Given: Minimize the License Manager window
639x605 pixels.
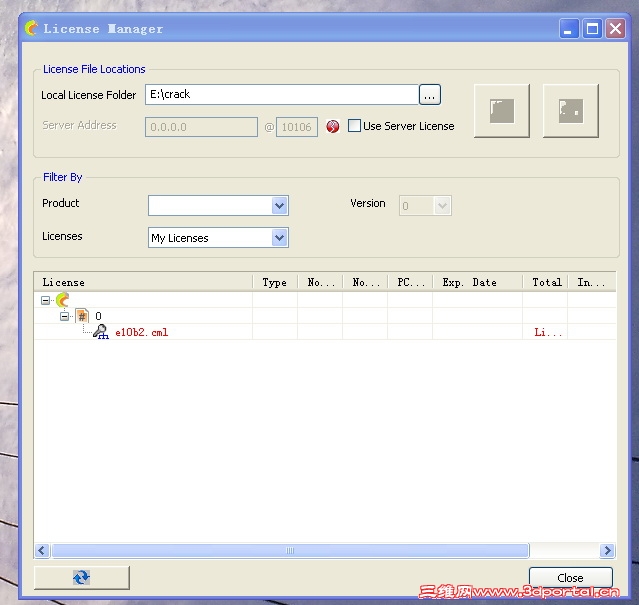Looking at the screenshot, I should click(569, 29).
